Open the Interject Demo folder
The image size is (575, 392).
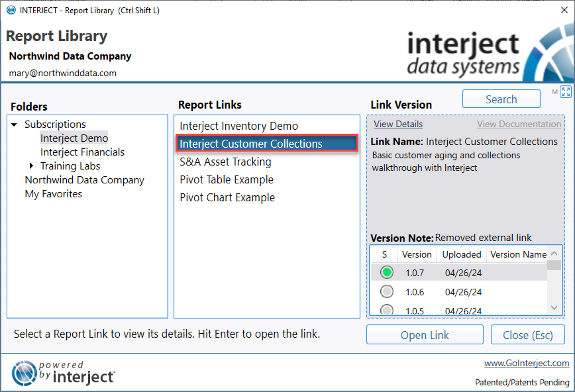point(74,138)
